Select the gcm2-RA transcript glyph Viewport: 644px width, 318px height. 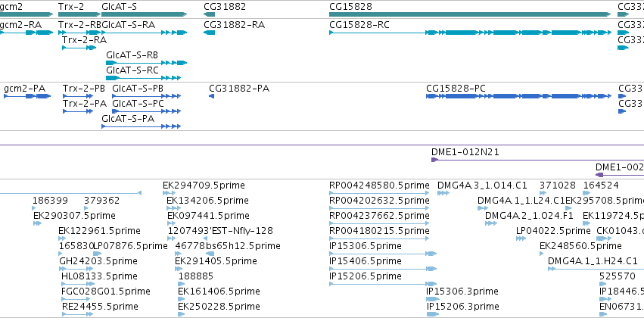click(26, 33)
